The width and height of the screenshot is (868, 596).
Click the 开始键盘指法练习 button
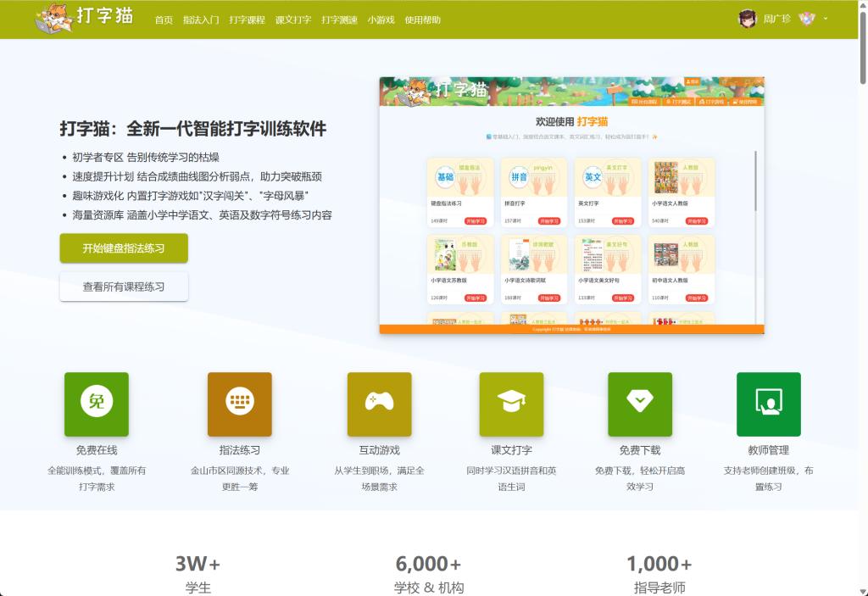tap(124, 248)
